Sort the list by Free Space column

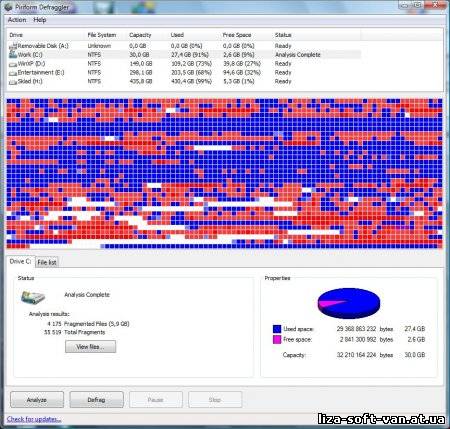coord(237,35)
